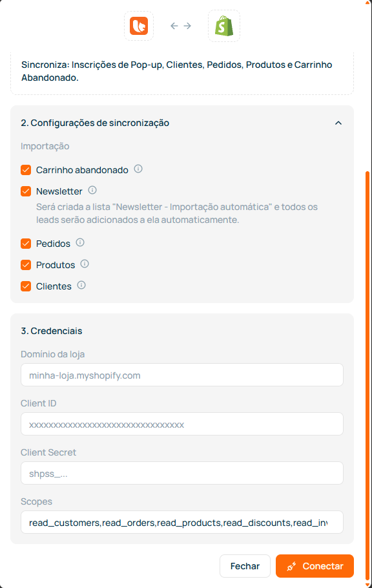
Task: Uncheck the Carrinho abandonado checkbox
Action: 26,170
